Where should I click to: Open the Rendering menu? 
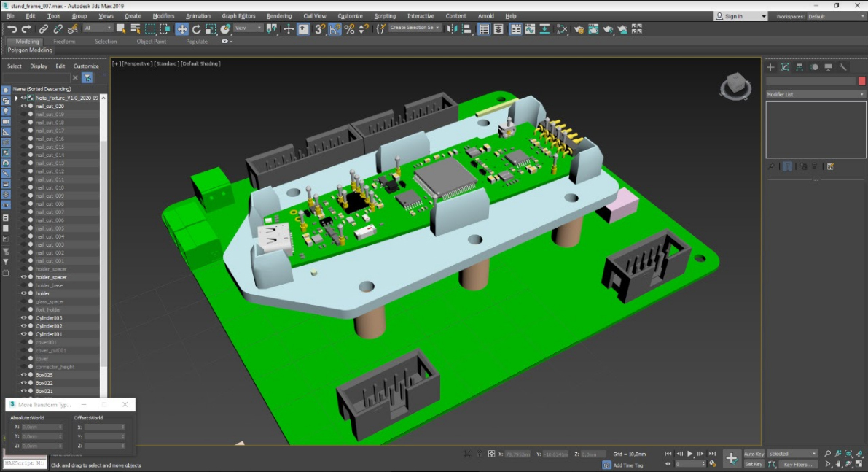point(279,16)
